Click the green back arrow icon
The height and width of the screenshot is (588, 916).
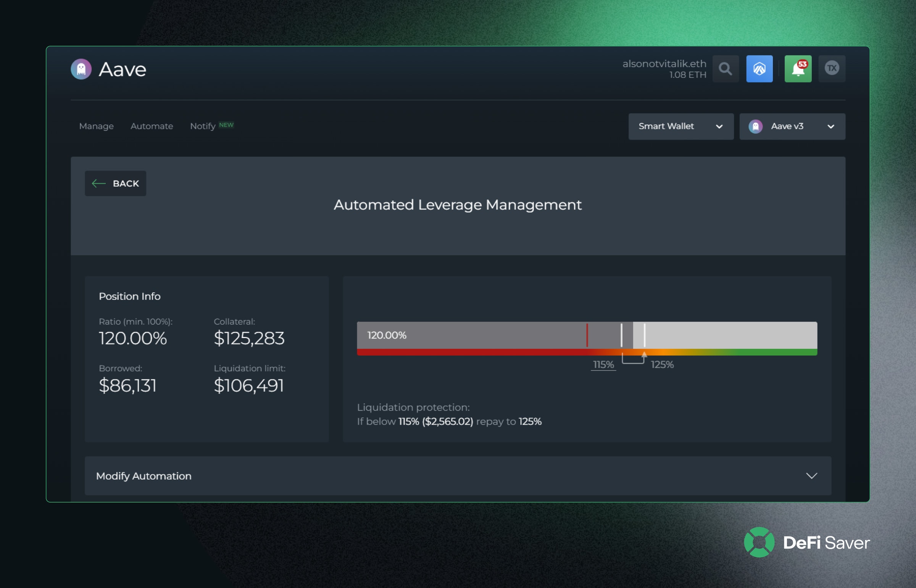[98, 184]
